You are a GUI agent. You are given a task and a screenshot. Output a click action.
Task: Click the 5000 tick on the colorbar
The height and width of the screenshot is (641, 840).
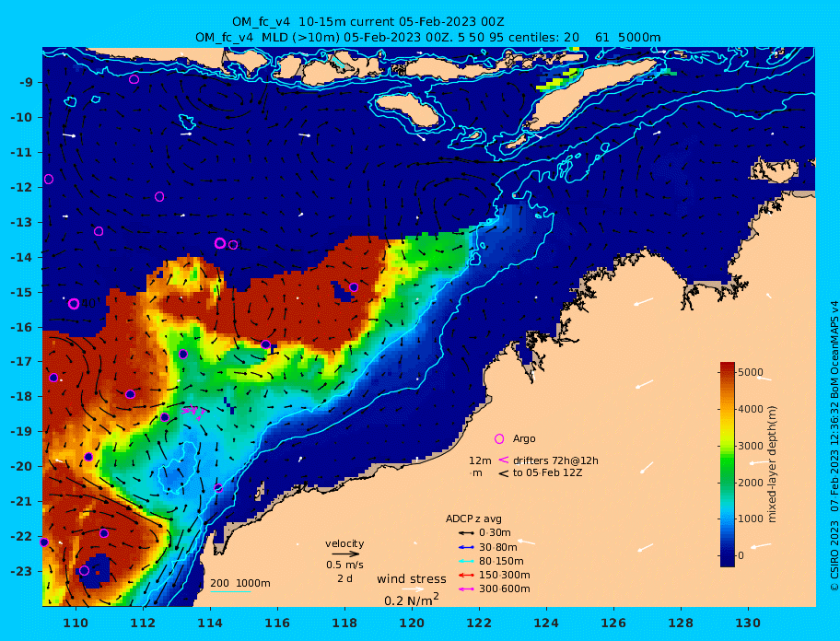(x=750, y=372)
